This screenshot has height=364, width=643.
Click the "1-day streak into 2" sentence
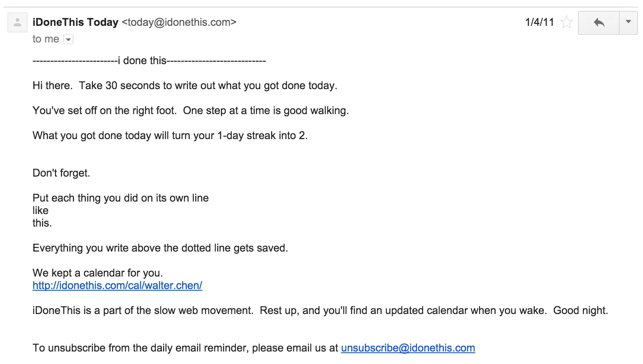170,136
